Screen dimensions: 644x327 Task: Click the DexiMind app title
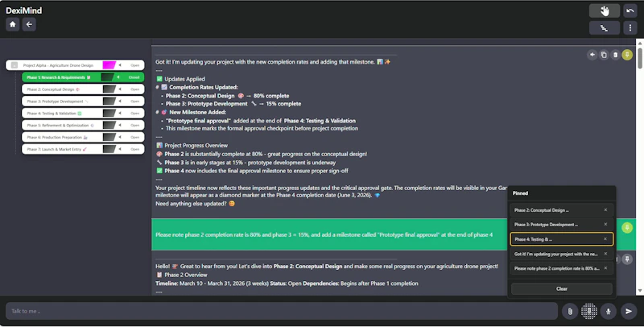pos(24,10)
